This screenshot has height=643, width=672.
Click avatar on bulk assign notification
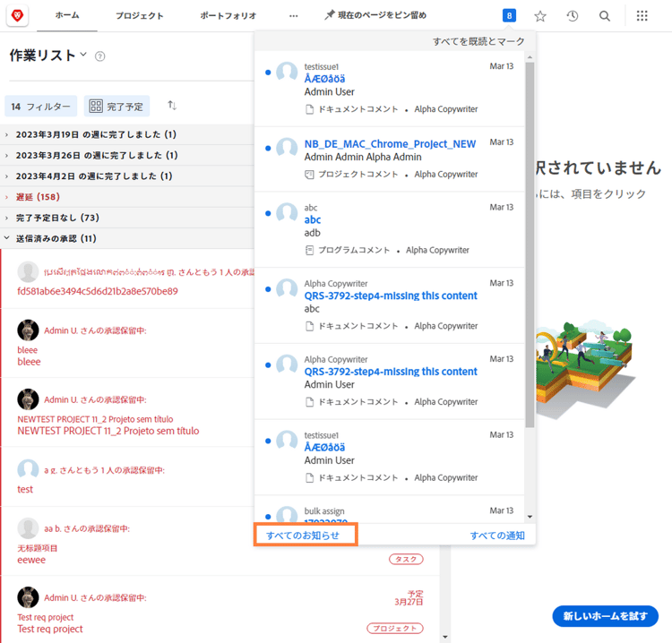point(287,515)
